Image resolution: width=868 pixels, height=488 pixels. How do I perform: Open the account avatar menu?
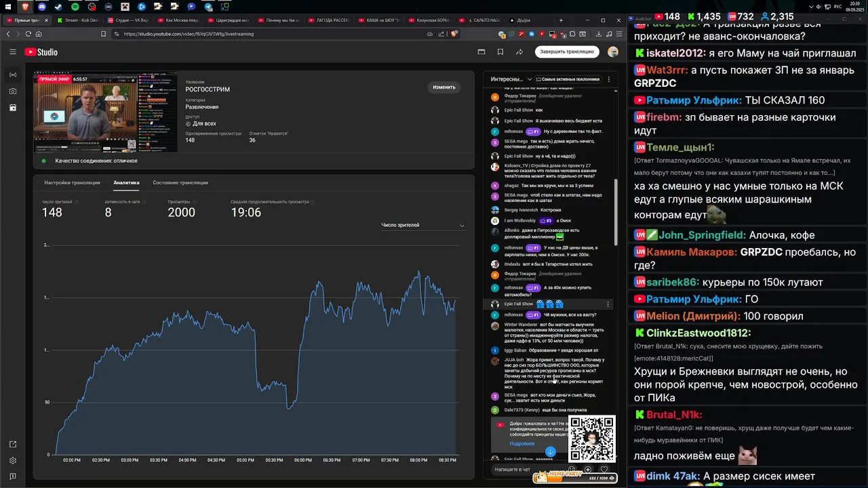point(613,52)
